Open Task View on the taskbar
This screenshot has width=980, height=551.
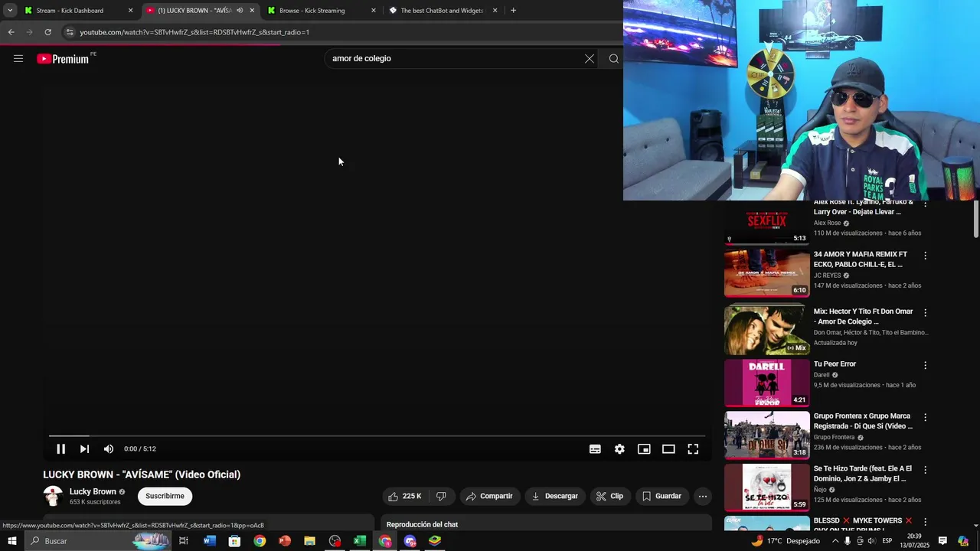click(184, 541)
